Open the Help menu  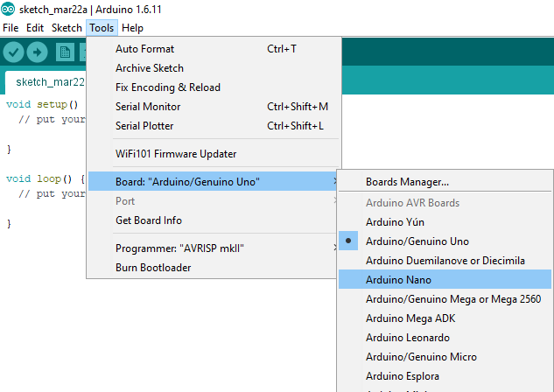click(132, 28)
